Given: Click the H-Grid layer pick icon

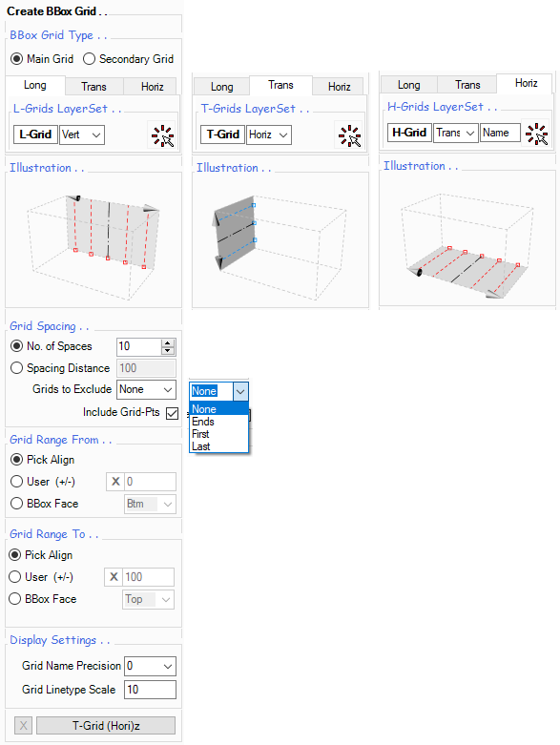Looking at the screenshot, I should (537, 134).
